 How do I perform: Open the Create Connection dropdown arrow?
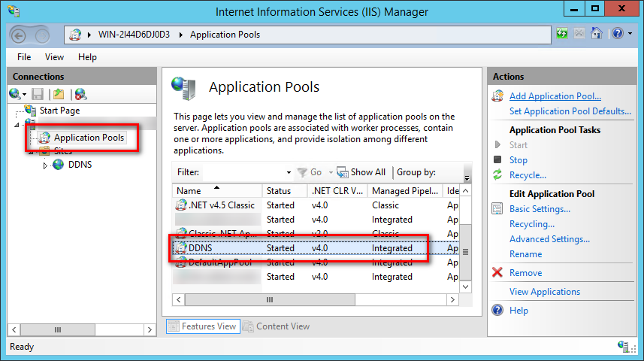(25, 95)
